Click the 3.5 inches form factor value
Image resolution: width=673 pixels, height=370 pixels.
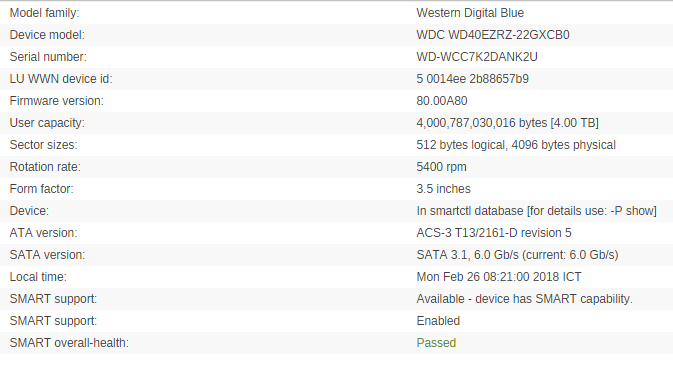(443, 189)
